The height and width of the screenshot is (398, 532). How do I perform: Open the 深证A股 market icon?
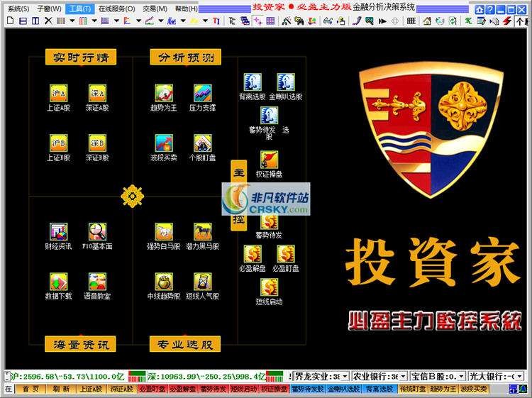pos(97,93)
